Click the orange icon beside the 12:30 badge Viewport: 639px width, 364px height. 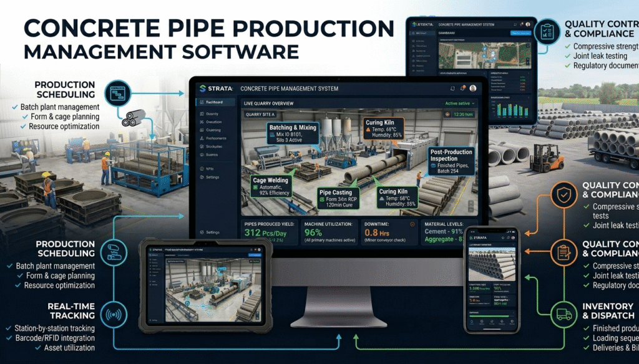pos(447,115)
